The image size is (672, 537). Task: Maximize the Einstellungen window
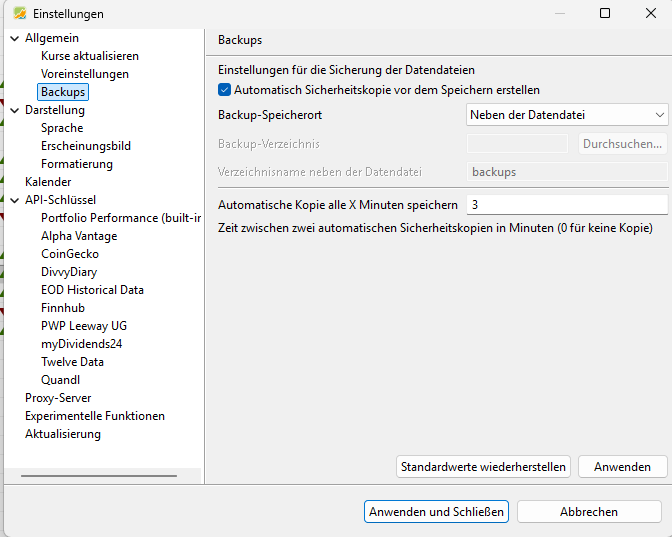(x=605, y=13)
